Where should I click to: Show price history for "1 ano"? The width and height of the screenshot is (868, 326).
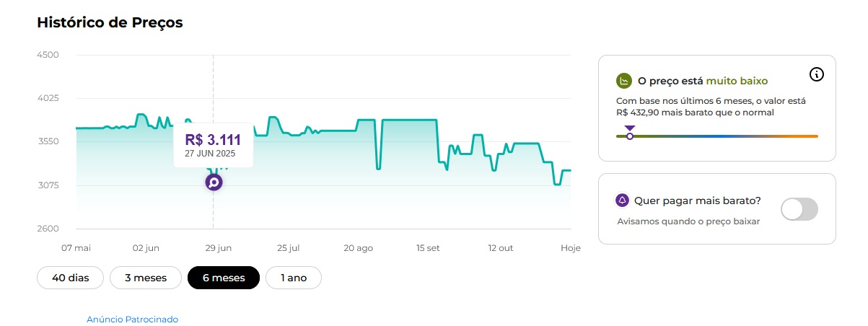pos(294,278)
